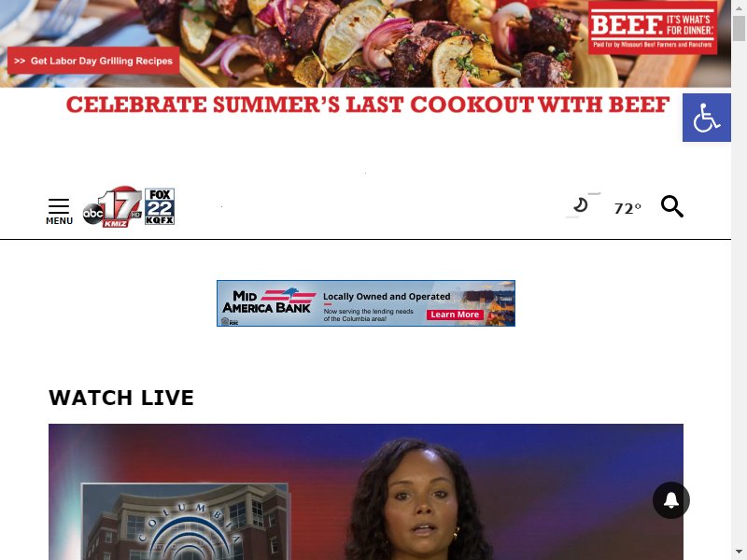Click the Mid America Bank logo
This screenshot has width=747, height=560.
(x=267, y=301)
